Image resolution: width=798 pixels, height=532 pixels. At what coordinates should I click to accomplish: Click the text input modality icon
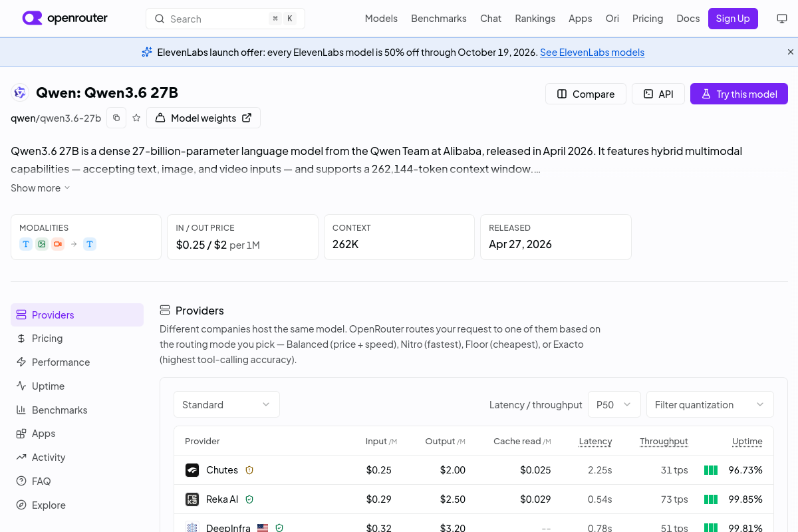click(26, 244)
